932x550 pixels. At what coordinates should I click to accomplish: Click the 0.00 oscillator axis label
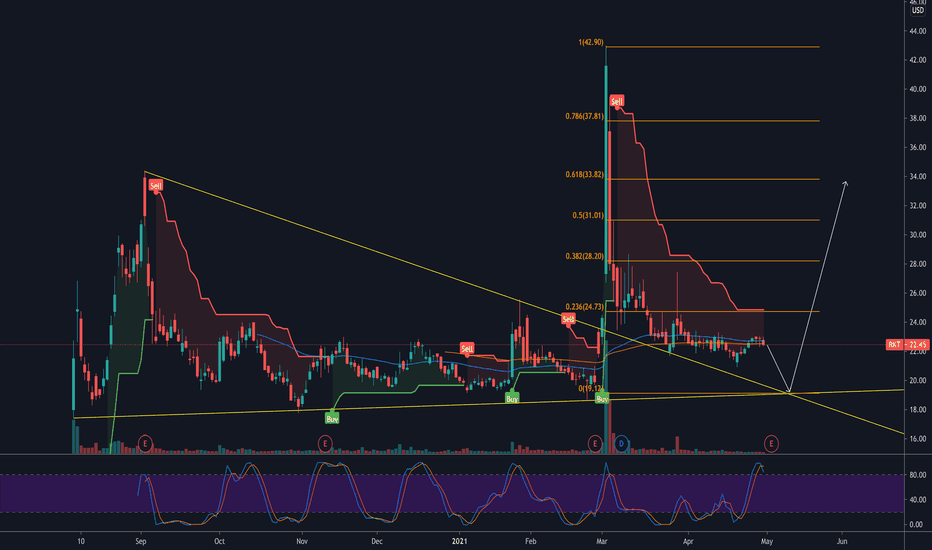(x=916, y=524)
